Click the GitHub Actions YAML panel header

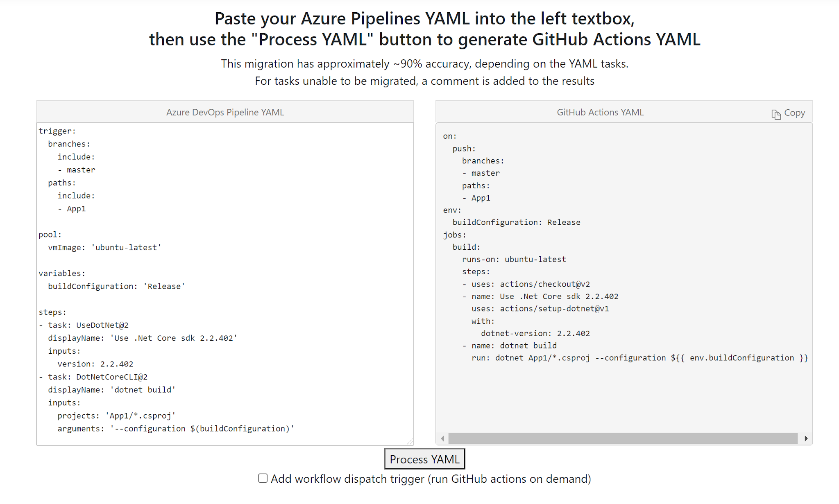click(x=600, y=112)
